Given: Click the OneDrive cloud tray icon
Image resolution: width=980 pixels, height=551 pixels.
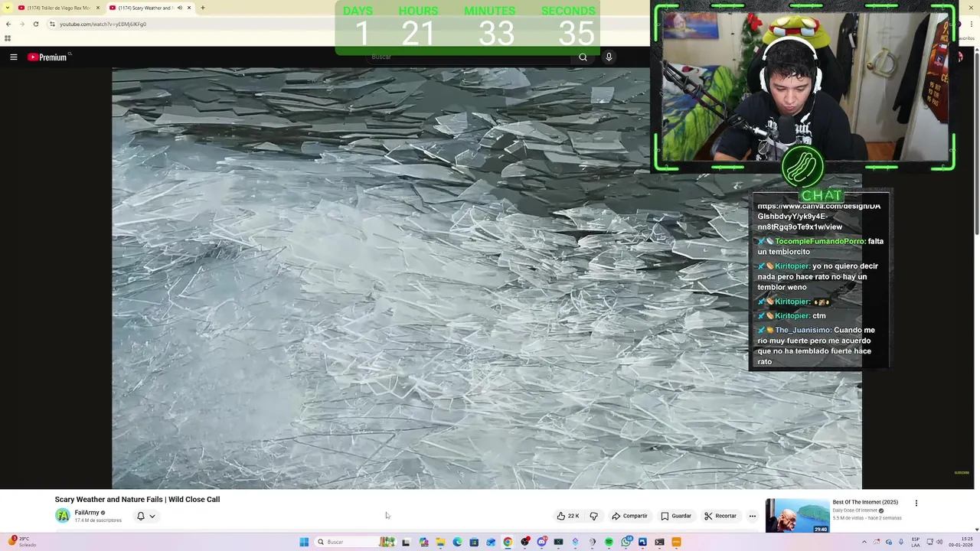Looking at the screenshot, I should pyautogui.click(x=889, y=542).
